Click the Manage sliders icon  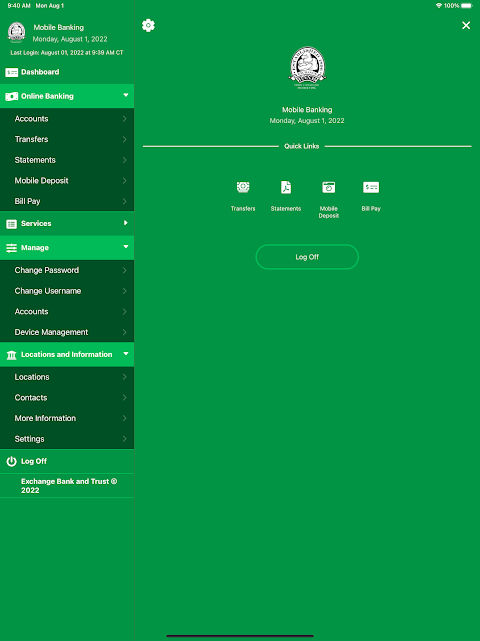click(11, 248)
